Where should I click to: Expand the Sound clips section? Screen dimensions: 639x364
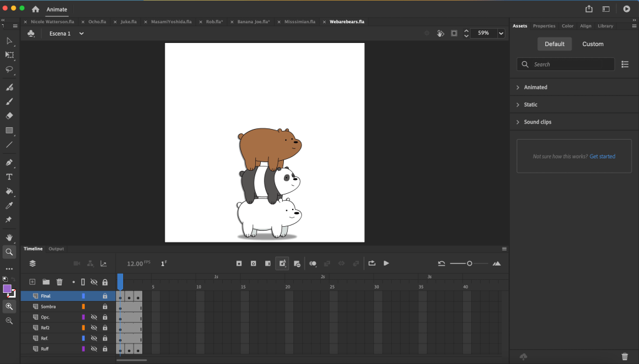(x=537, y=122)
